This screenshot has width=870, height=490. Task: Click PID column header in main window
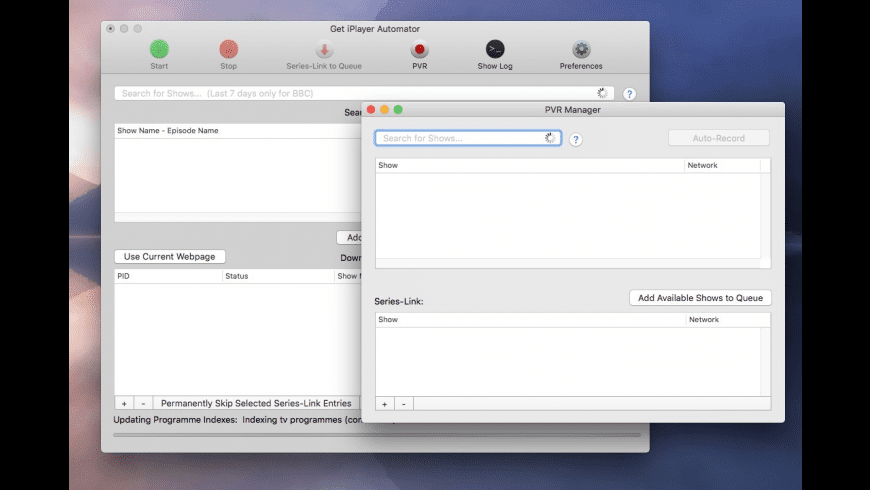click(168, 276)
